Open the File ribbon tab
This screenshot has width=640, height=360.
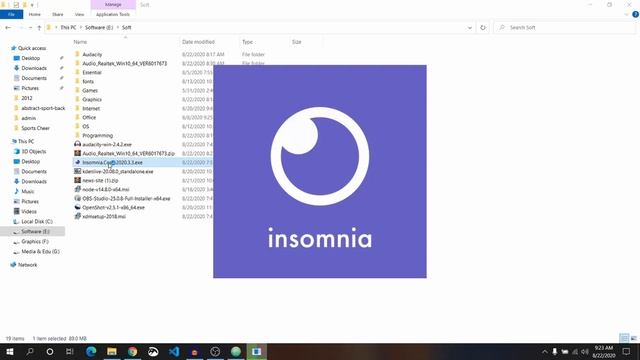[x=11, y=14]
